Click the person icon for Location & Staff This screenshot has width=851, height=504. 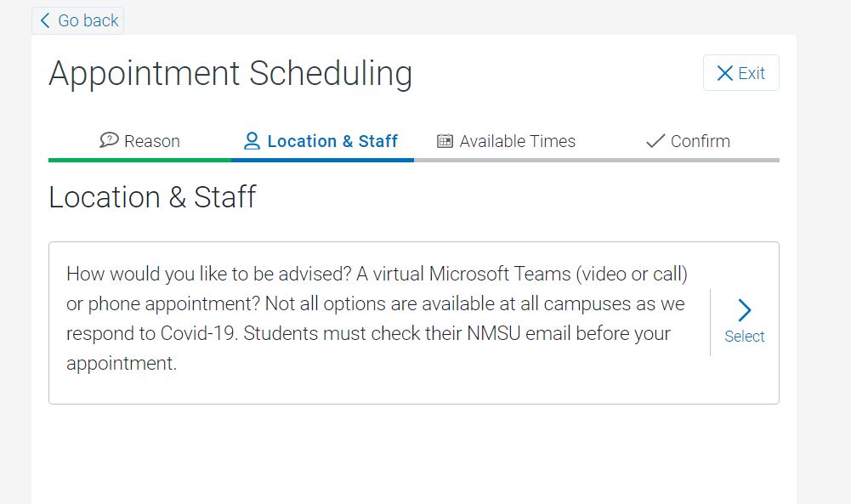pos(252,141)
